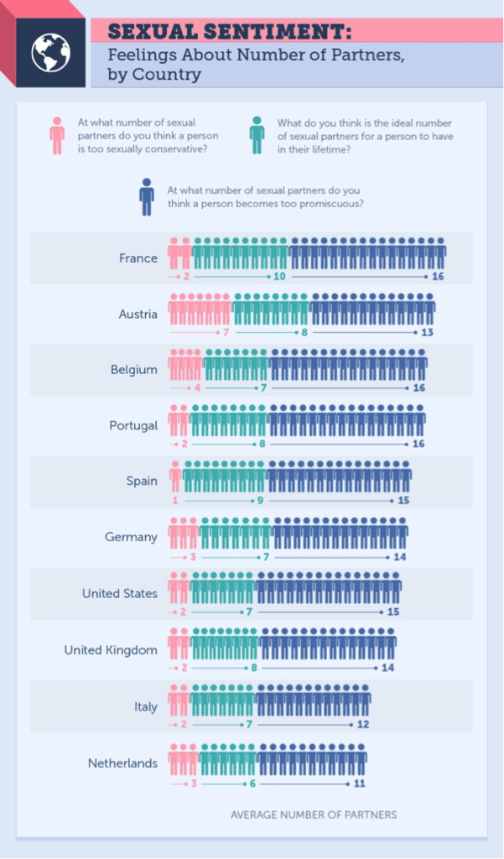Click the teal person legend icon
The height and width of the screenshot is (859, 504).
[257, 135]
